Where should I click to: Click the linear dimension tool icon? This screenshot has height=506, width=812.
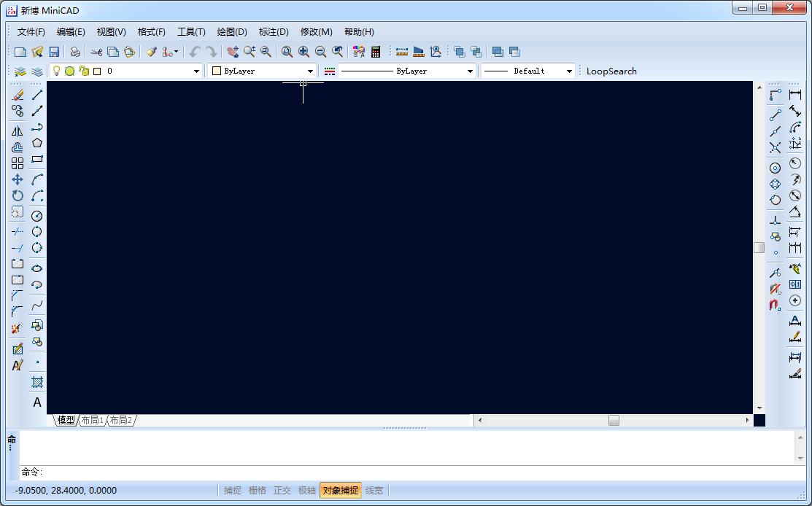pyautogui.click(x=795, y=95)
